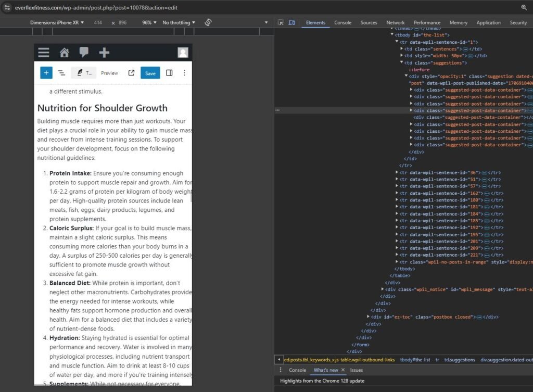
Task: Expand tr data-wpil-sentence-id 162 row
Action: tap(397, 193)
